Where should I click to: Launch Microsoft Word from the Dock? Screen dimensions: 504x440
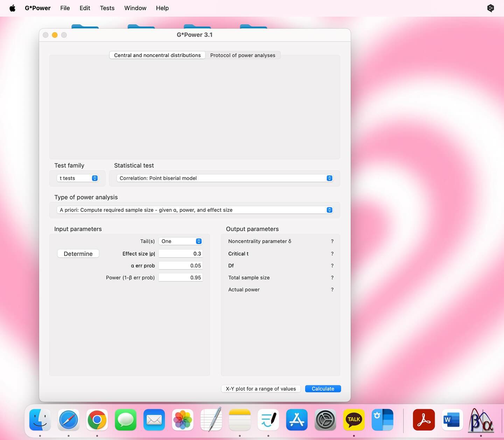(452, 420)
